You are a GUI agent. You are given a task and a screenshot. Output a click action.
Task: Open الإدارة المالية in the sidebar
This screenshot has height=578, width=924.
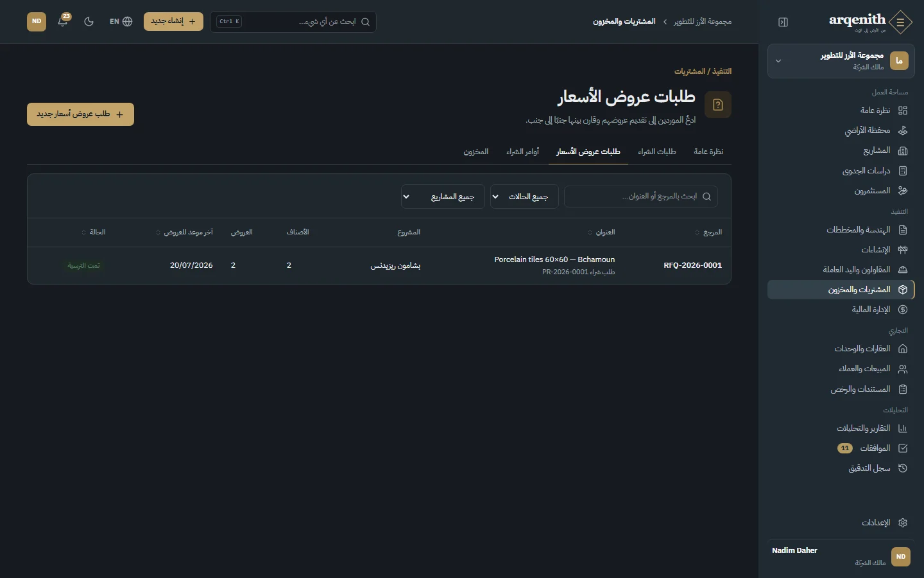(841, 310)
